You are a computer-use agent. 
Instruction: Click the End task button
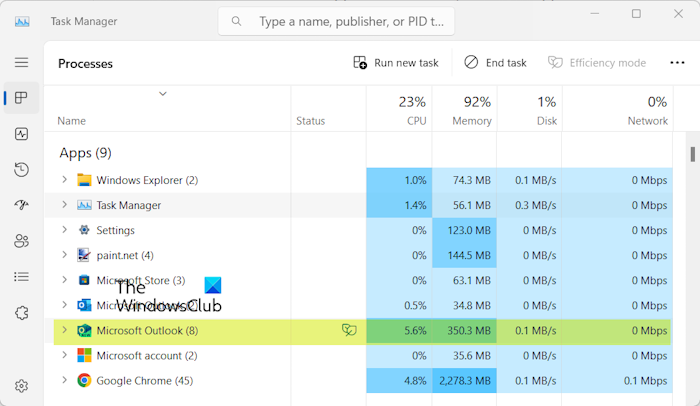(495, 63)
